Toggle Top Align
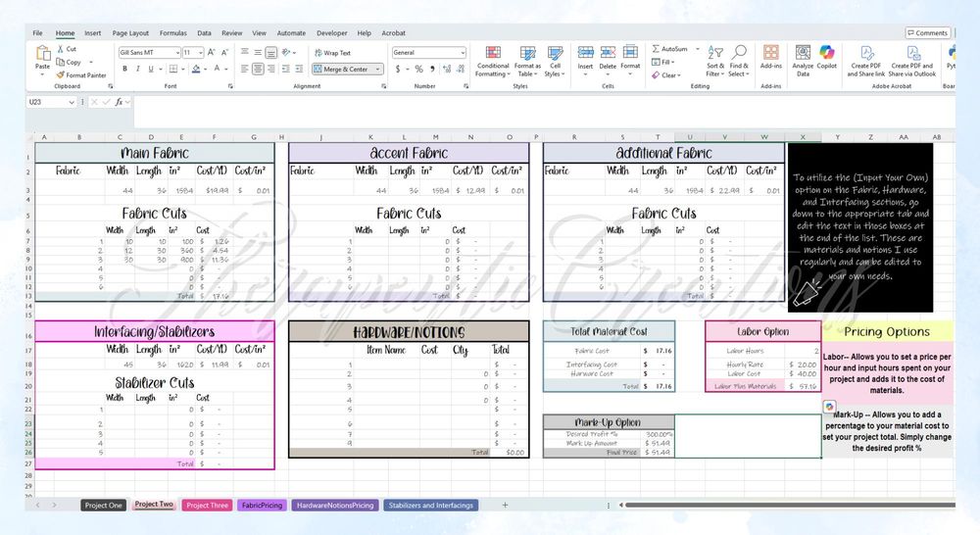This screenshot has height=535, width=980. [x=244, y=53]
